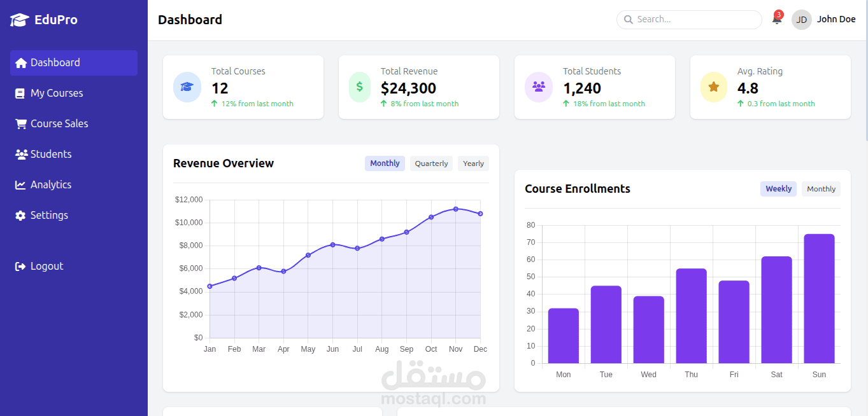
Task: Click the Total Students people icon
Action: [538, 87]
